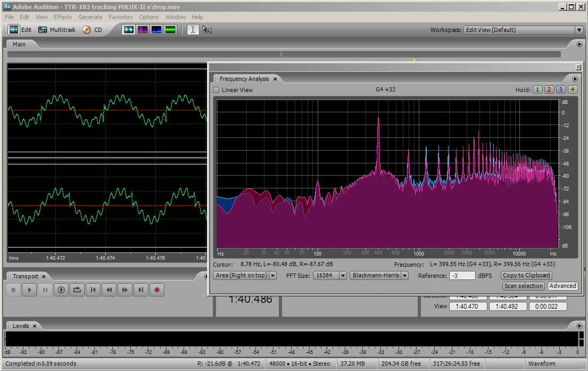The width and height of the screenshot is (588, 371).
Task: Go to Beginning transport button
Action: tap(93, 290)
